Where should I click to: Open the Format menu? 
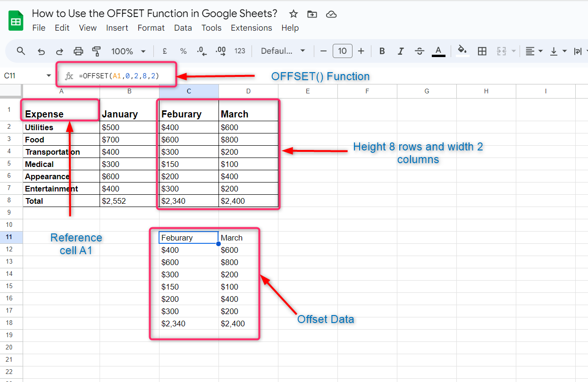tap(151, 28)
